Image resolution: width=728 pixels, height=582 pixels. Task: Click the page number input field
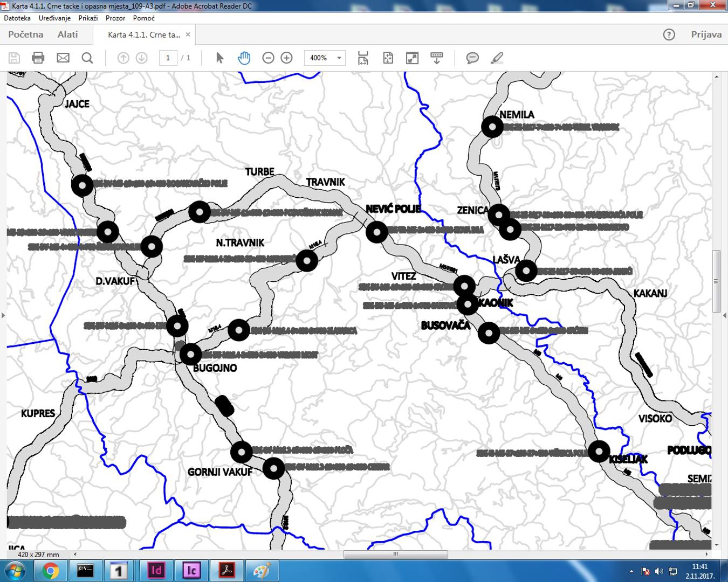(x=168, y=58)
